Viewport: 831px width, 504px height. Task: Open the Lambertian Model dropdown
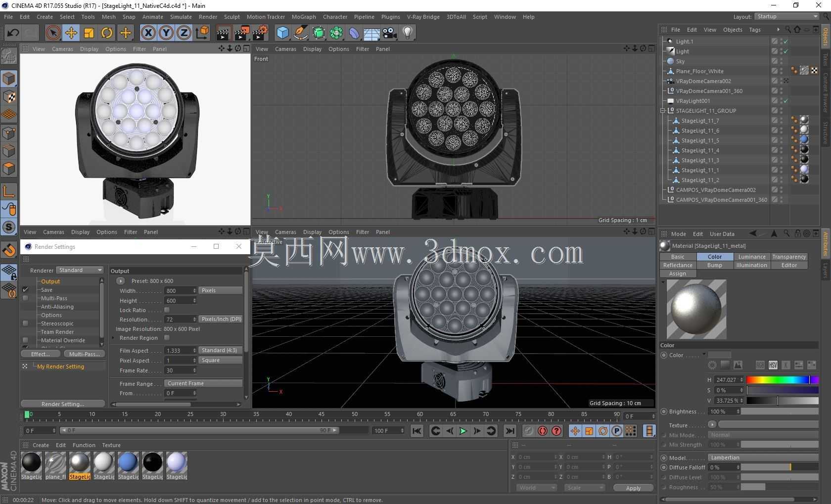tap(763, 458)
